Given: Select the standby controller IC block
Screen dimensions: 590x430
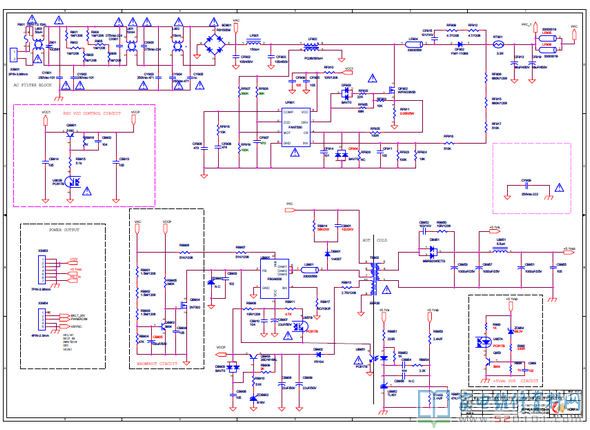Looking at the screenshot, I should (x=275, y=279).
